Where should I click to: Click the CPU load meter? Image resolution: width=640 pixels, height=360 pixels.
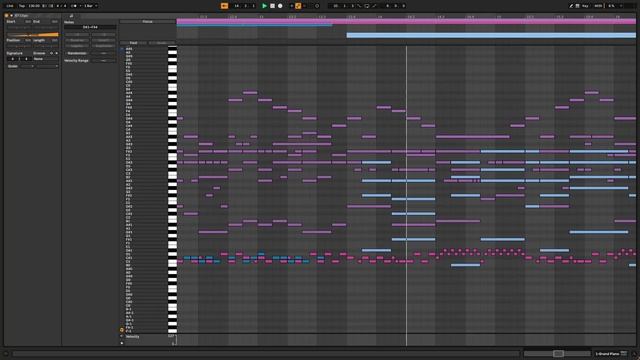pyautogui.click(x=611, y=6)
